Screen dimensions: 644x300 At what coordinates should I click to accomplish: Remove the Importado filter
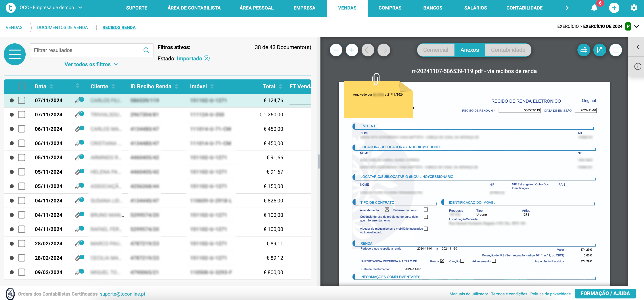click(x=207, y=58)
